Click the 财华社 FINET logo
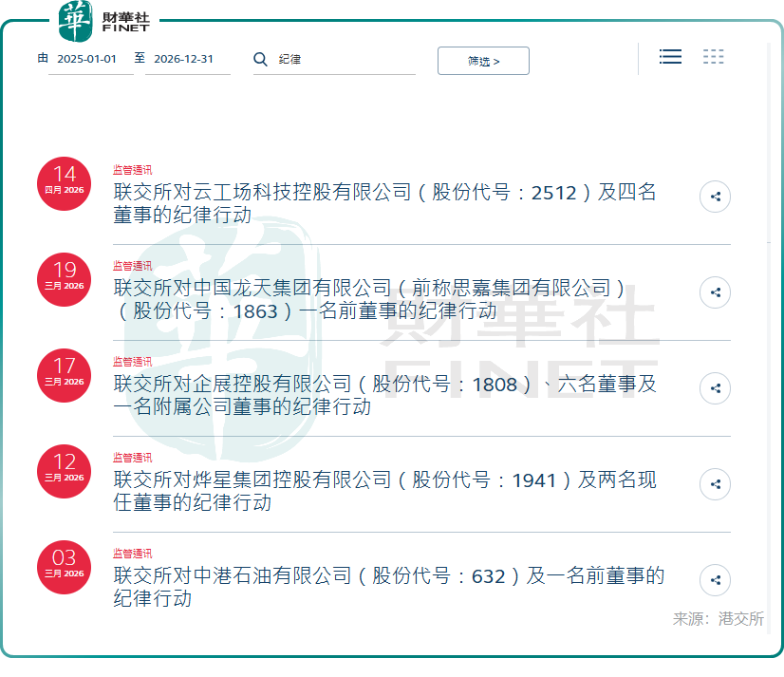 click(103, 21)
